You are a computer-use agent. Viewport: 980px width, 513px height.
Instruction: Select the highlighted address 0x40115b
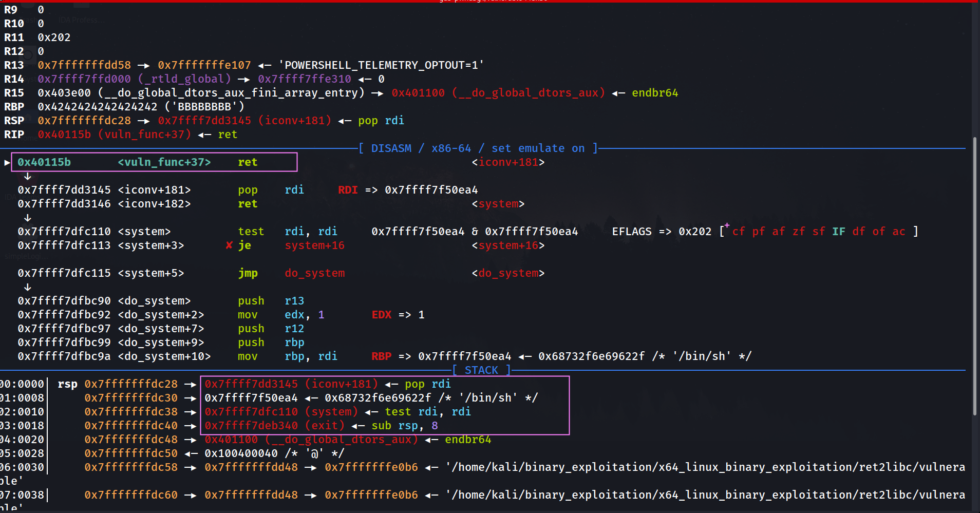(x=44, y=162)
